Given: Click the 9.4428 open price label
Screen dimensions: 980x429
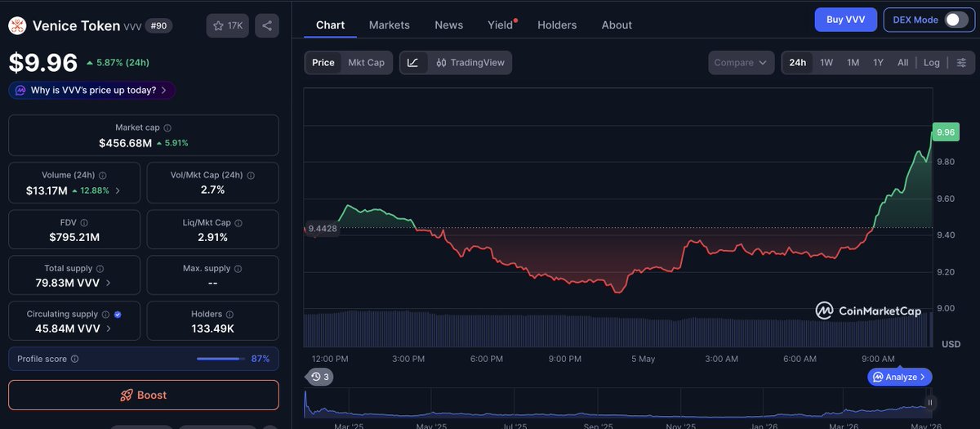Looking at the screenshot, I should [323, 228].
